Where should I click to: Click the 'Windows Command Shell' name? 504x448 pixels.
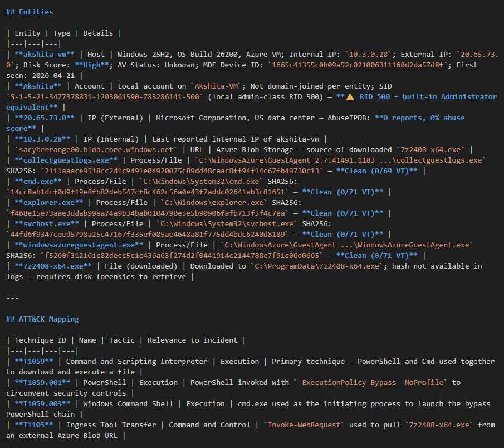(128, 405)
